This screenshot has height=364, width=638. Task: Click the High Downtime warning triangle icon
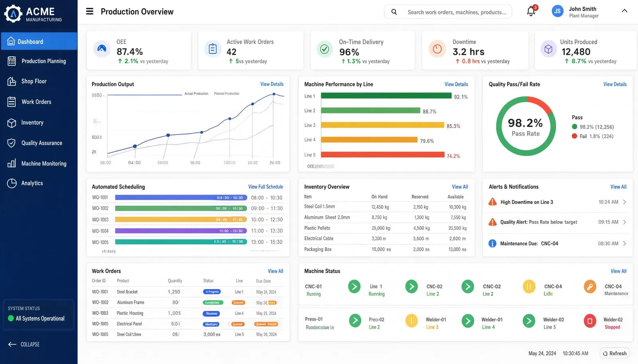[x=492, y=202]
